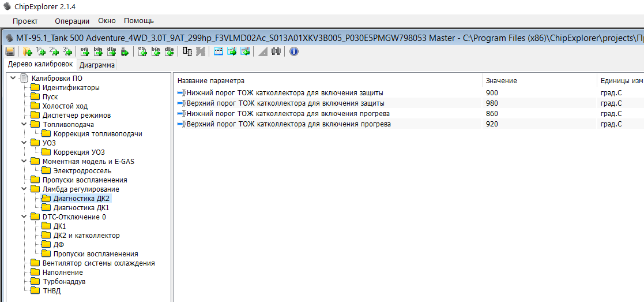
Task: Click the USB drive toolbar icon
Action: click(125, 51)
